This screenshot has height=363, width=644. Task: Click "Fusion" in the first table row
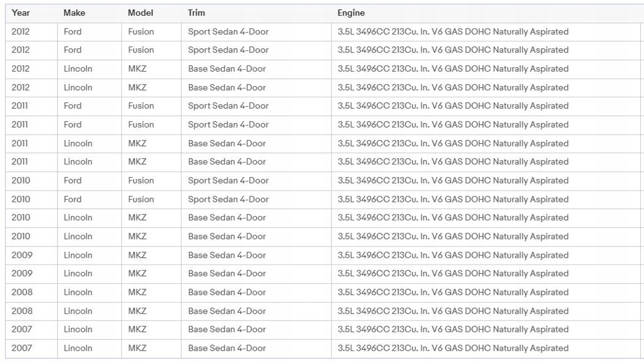(x=141, y=32)
